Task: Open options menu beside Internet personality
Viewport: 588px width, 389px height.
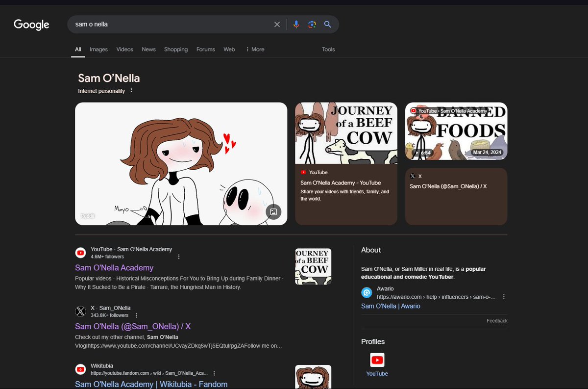Action: (x=131, y=91)
